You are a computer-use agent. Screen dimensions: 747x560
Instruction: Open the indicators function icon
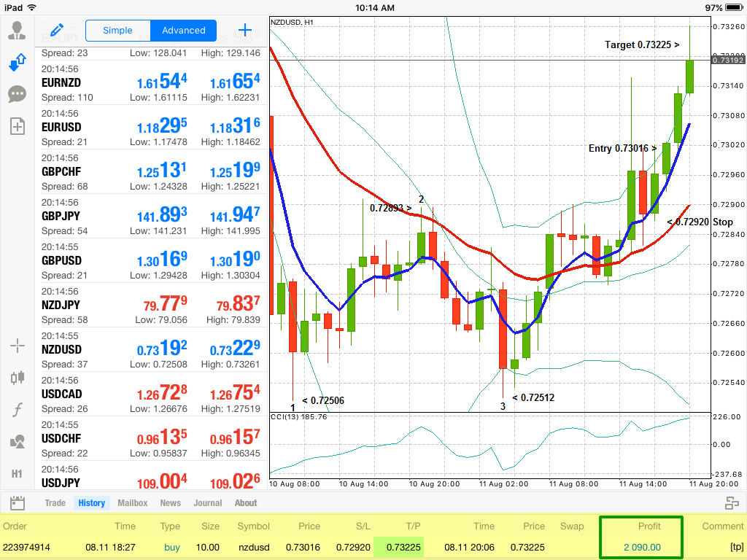pyautogui.click(x=18, y=410)
